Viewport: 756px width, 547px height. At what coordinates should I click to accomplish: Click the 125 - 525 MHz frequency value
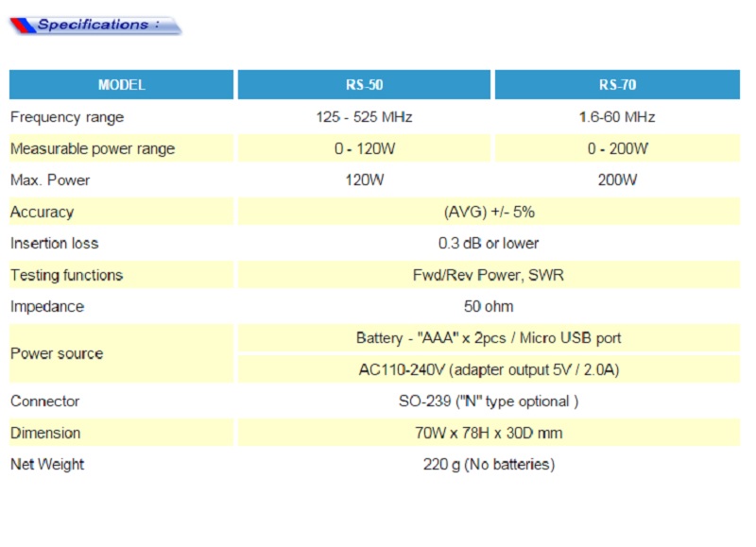[364, 117]
